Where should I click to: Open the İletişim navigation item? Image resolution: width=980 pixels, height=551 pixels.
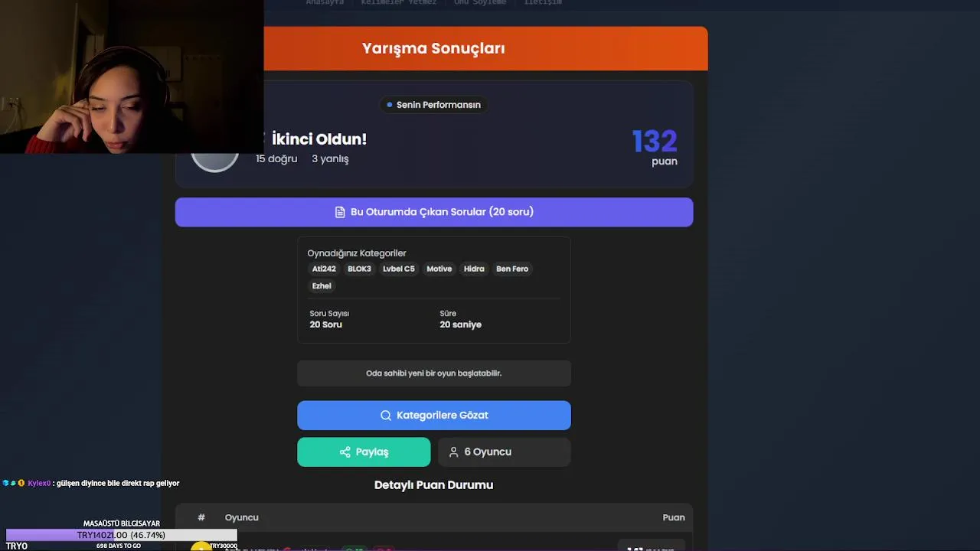click(543, 2)
